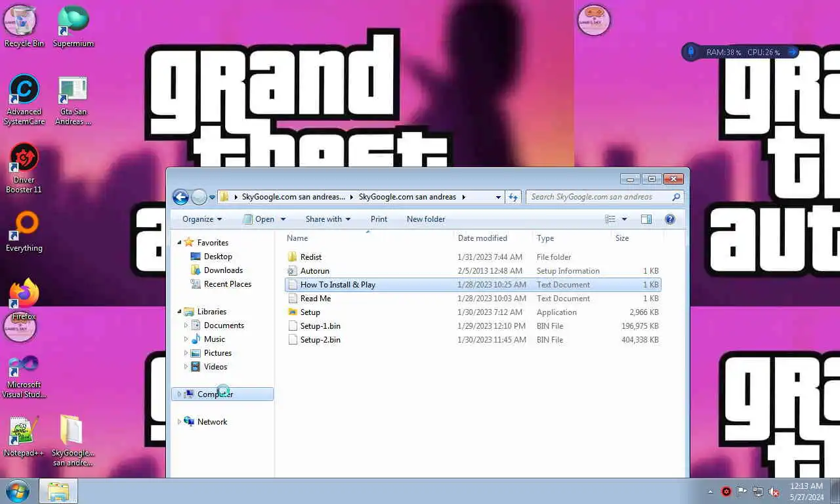Refresh the folder with address bar button
The image size is (840, 504).
click(x=513, y=197)
